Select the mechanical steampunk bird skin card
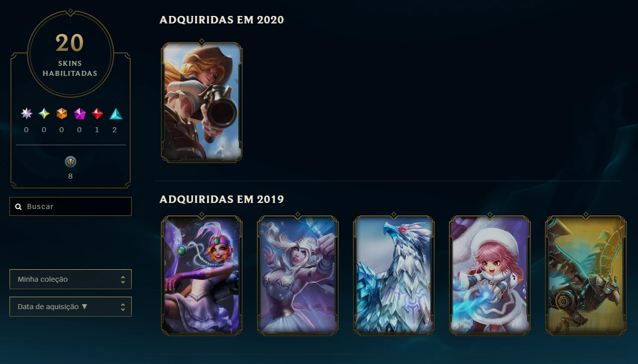Screen dimensions: 638x364 [x=586, y=275]
